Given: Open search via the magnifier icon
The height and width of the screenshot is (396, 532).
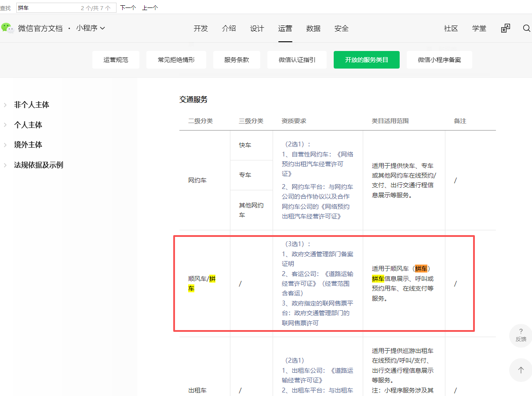Looking at the screenshot, I should coord(526,28).
